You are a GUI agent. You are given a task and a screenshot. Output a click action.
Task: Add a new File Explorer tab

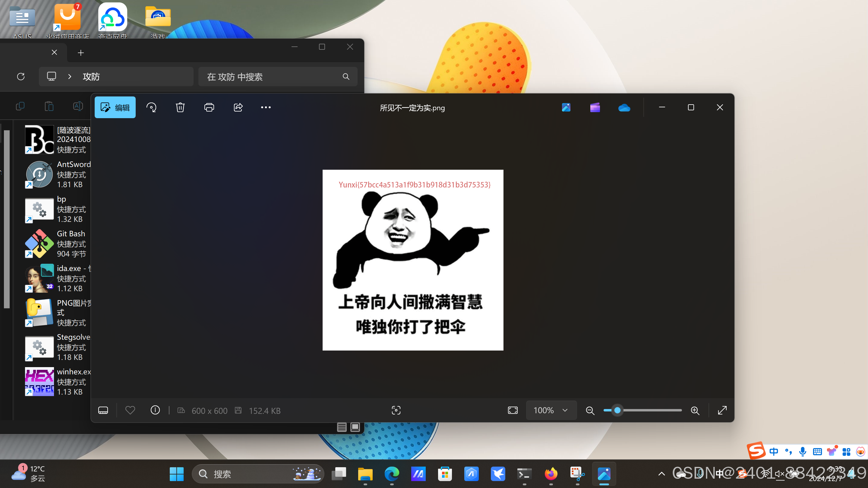80,53
